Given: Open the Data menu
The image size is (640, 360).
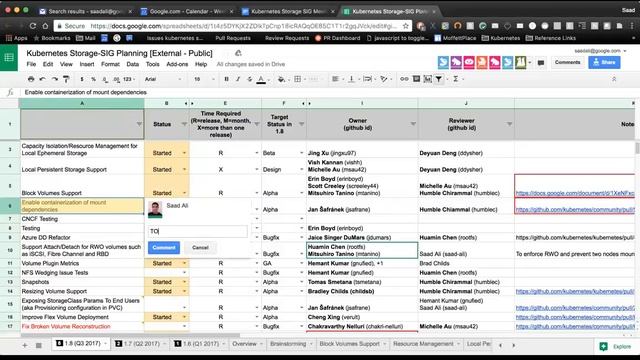Looking at the screenshot, I should (132, 64).
